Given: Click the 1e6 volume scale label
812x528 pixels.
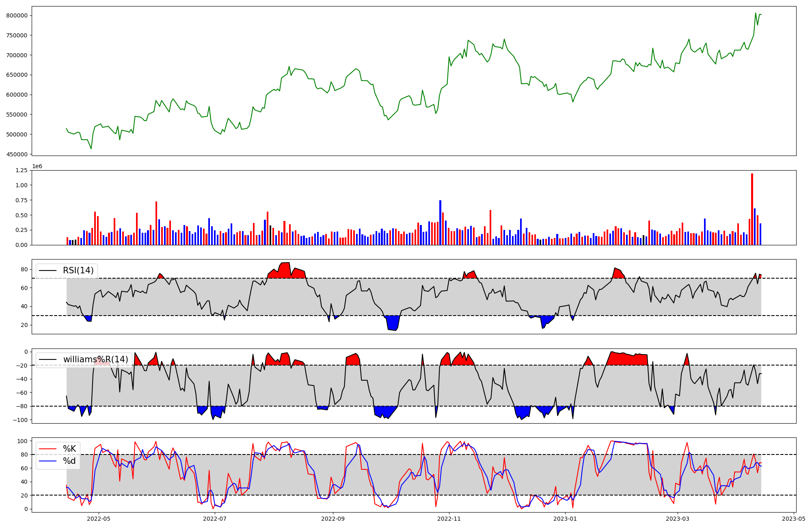Looking at the screenshot, I should (37, 167).
